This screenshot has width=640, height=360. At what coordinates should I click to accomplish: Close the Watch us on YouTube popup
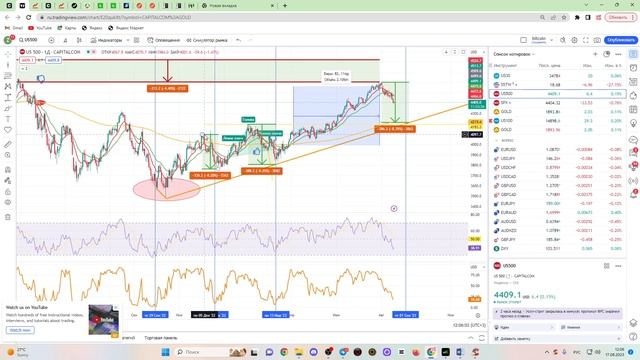116,307
